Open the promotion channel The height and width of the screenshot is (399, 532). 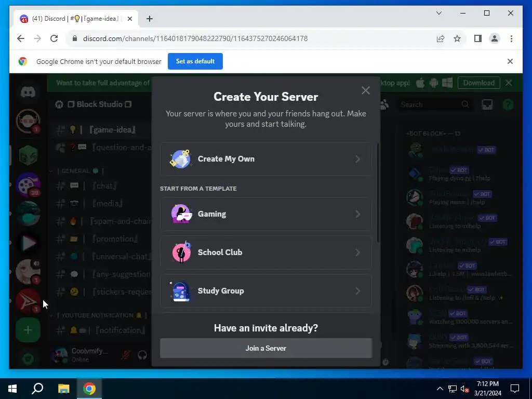coord(100,239)
